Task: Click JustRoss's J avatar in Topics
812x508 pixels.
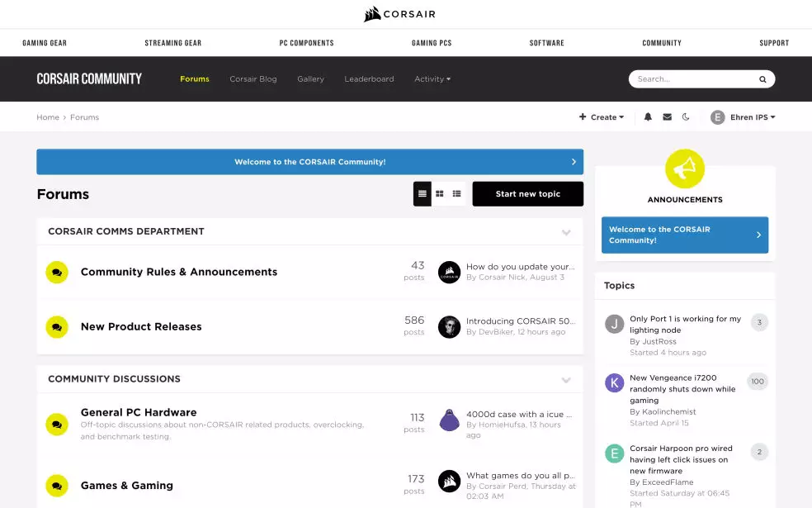Action: click(x=614, y=324)
